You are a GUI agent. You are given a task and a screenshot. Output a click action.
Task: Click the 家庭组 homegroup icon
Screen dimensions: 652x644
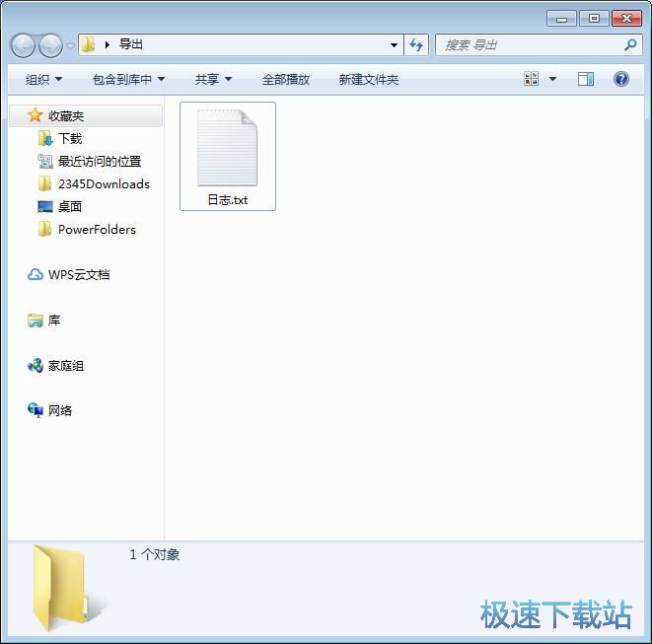coord(36,366)
